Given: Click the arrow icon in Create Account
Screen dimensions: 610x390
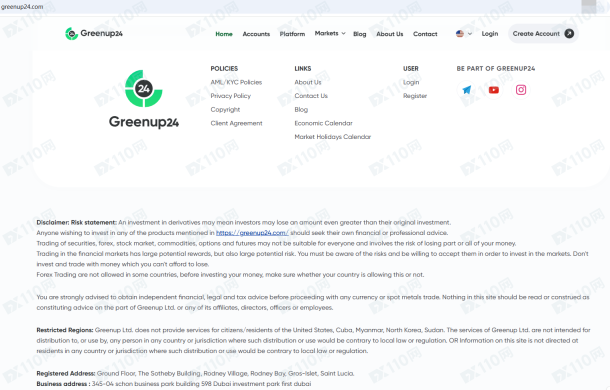Looking at the screenshot, I should pyautogui.click(x=569, y=34).
